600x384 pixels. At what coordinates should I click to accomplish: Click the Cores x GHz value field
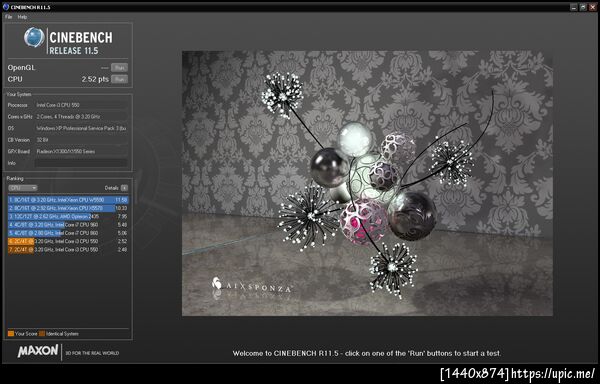pyautogui.click(x=81, y=117)
